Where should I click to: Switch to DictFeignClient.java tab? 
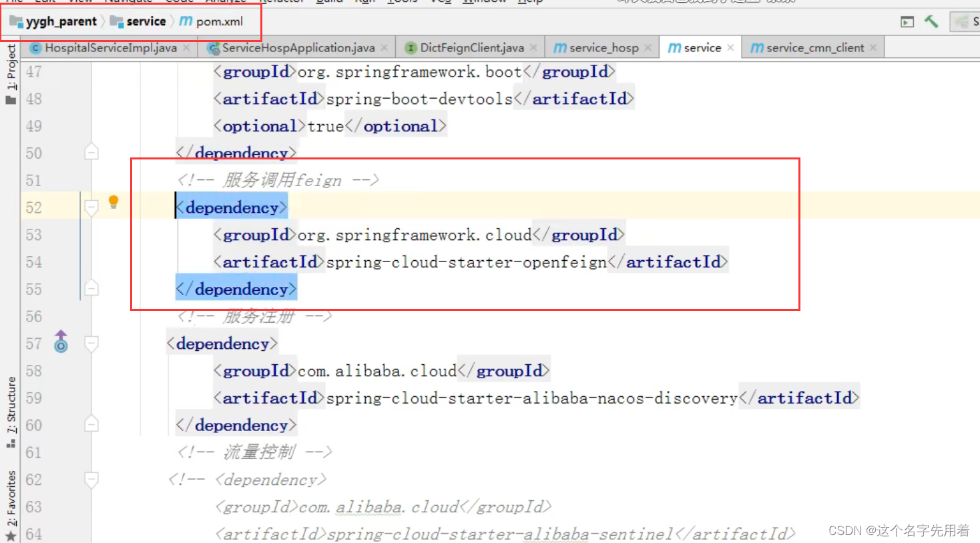pos(472,48)
